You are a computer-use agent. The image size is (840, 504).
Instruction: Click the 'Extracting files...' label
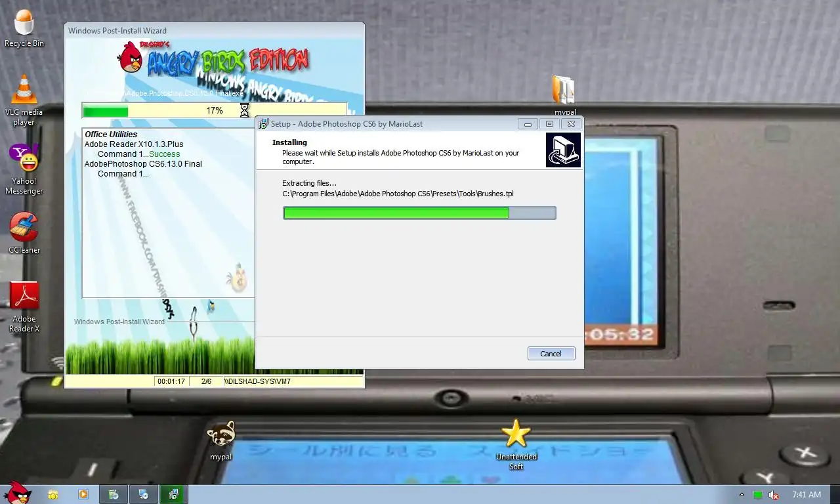tap(309, 183)
